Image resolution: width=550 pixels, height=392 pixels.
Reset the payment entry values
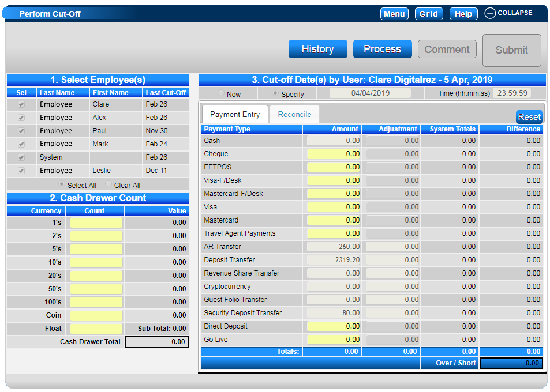pyautogui.click(x=529, y=117)
